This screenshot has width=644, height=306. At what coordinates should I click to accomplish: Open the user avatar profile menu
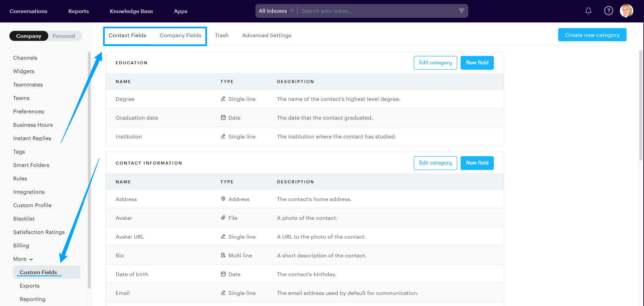click(x=626, y=11)
